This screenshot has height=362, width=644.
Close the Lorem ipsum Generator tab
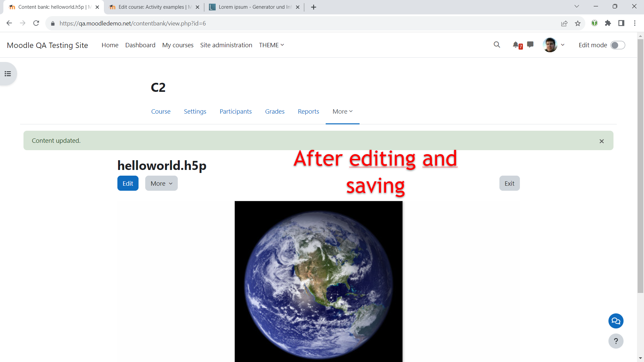click(298, 7)
